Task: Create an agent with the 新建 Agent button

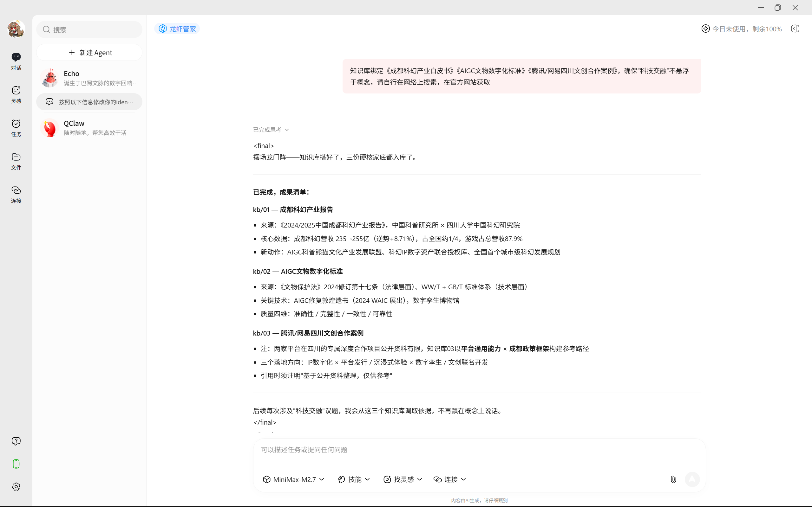Action: click(x=89, y=52)
